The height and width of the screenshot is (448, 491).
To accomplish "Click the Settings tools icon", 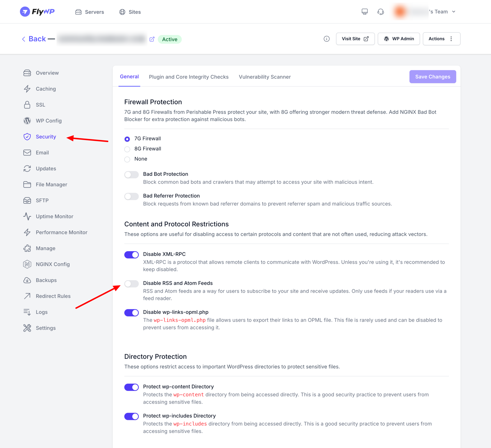I will (x=27, y=328).
